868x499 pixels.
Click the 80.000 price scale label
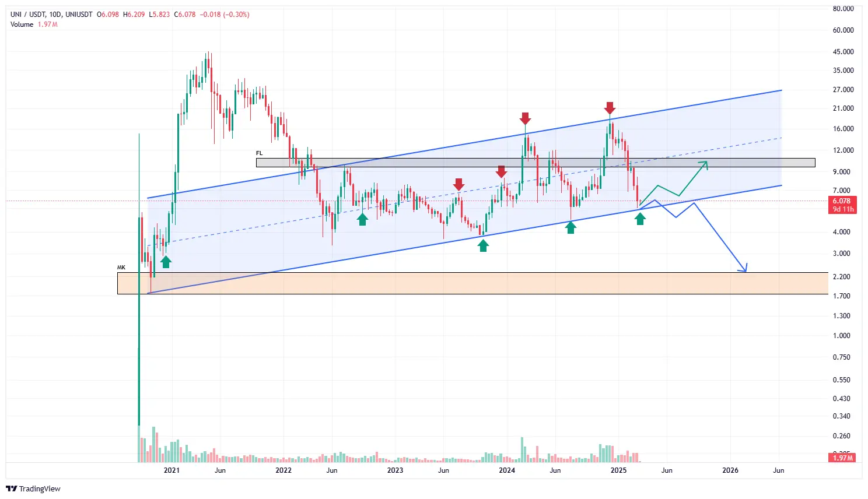click(843, 9)
